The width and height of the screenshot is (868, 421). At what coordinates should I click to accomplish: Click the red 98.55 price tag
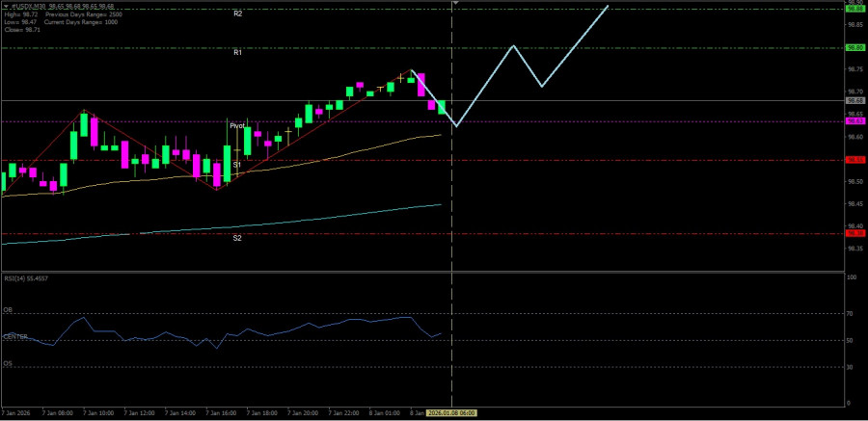click(854, 160)
